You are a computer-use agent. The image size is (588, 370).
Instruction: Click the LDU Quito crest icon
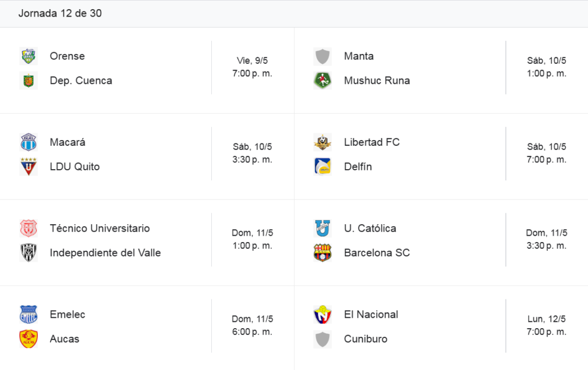pos(29,167)
